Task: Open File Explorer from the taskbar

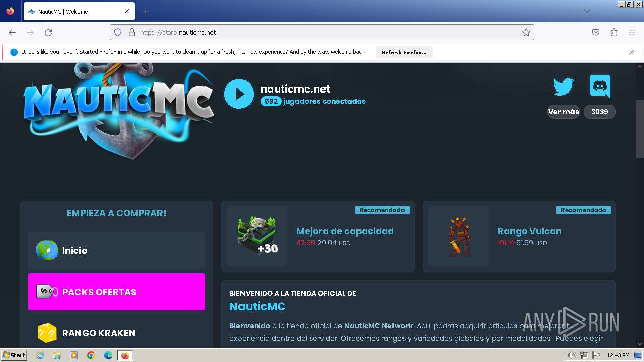Action: pyautogui.click(x=57, y=355)
